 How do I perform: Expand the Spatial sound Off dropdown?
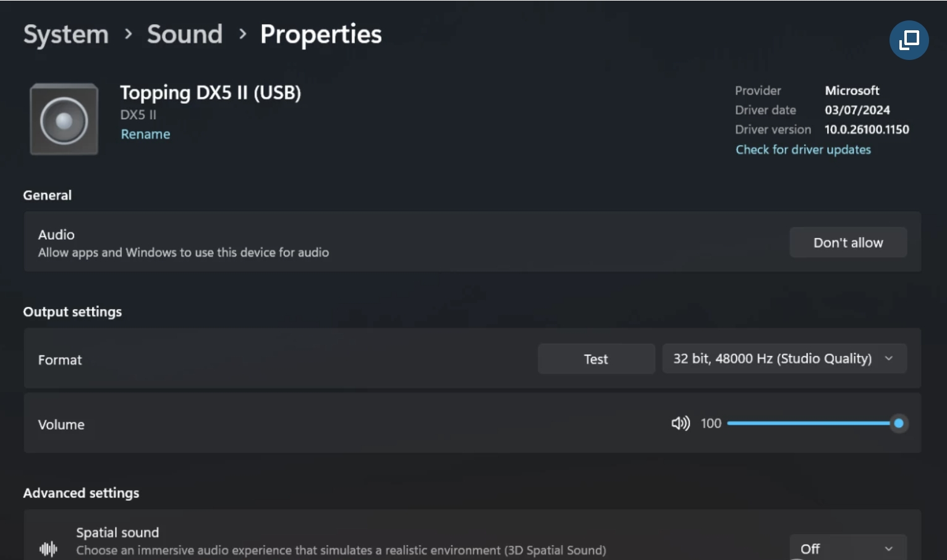pos(847,548)
